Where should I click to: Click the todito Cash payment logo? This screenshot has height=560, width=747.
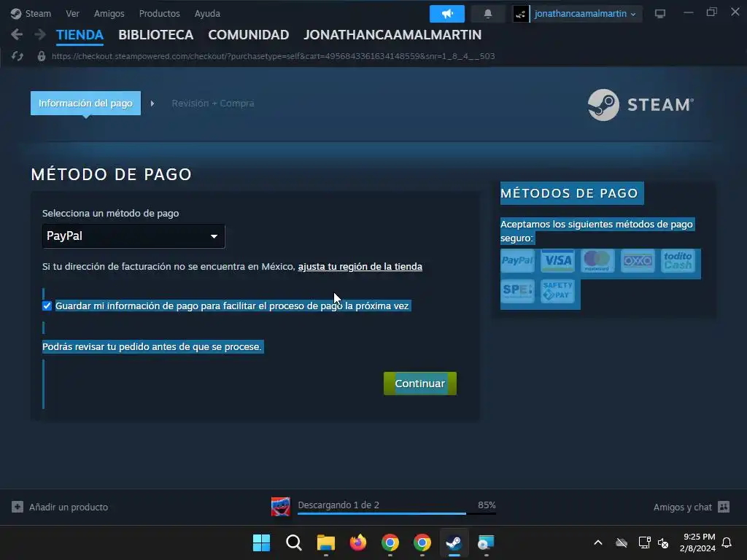coord(678,260)
